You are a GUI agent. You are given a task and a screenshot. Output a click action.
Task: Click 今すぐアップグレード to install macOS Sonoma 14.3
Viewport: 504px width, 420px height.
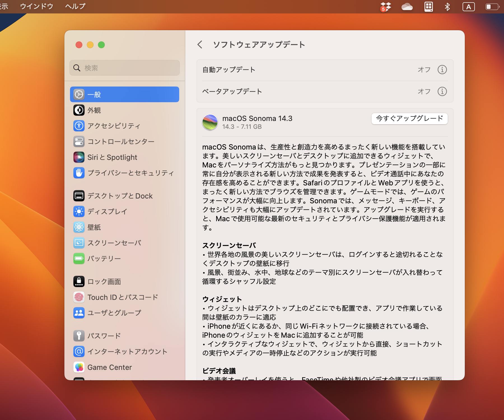pos(409,119)
